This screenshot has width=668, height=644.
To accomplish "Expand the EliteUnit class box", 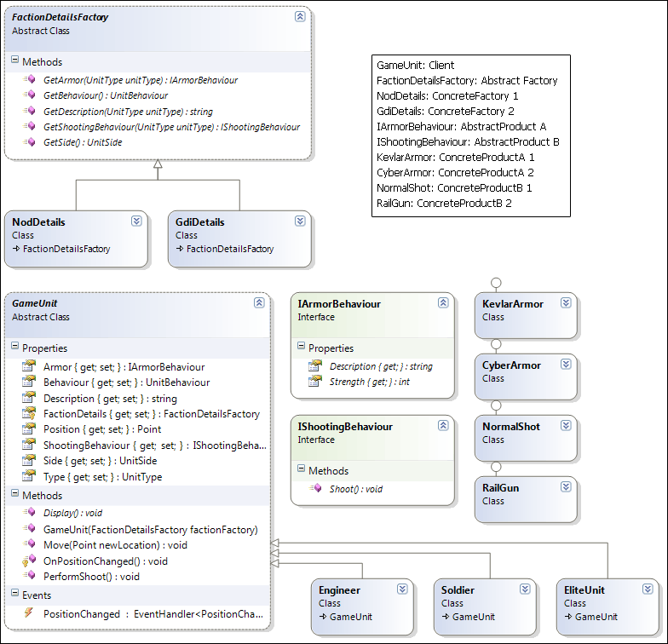I will (648, 589).
